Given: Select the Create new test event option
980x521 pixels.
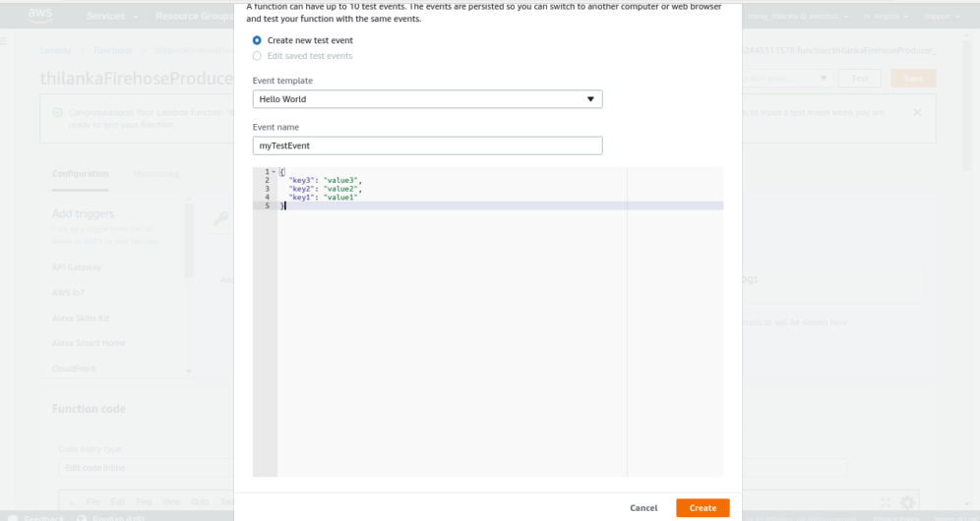Looking at the screenshot, I should (258, 40).
